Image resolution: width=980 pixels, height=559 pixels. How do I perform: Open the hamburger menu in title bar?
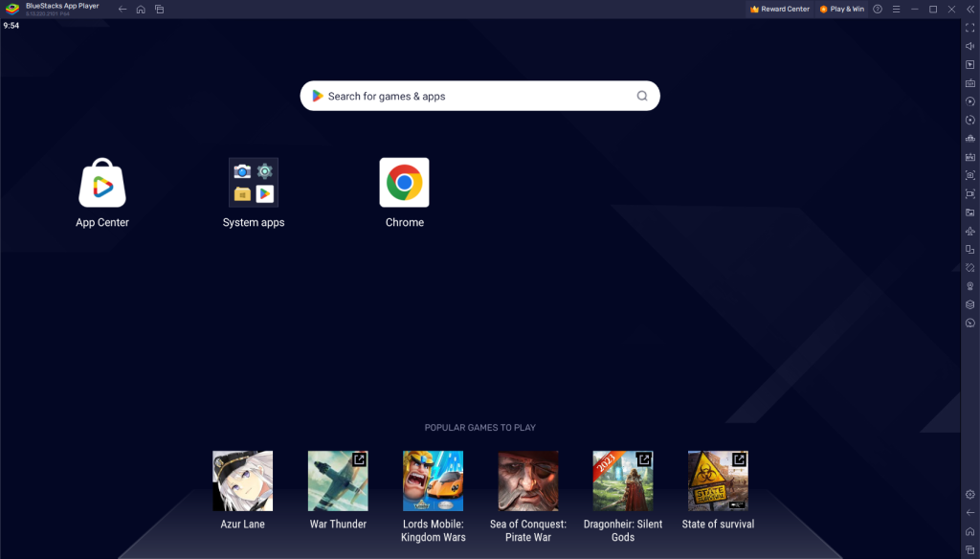(896, 9)
